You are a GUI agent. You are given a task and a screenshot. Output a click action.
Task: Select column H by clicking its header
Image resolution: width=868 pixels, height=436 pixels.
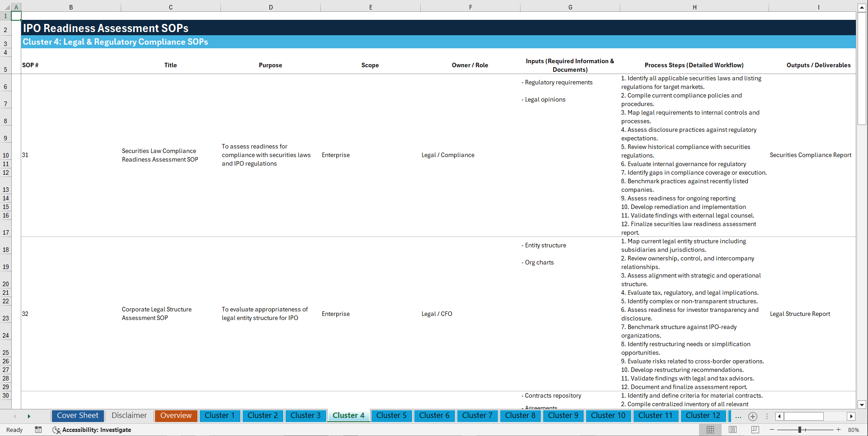694,7
